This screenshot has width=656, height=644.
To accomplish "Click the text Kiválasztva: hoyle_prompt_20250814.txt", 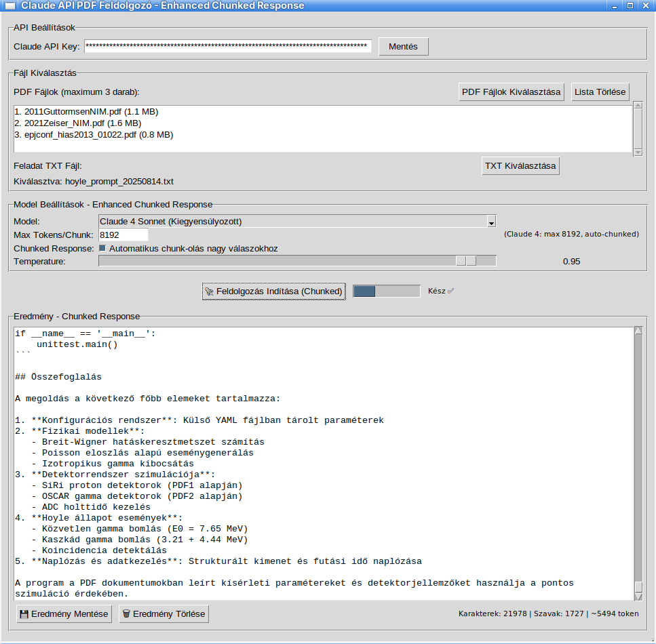I will [x=94, y=182].
